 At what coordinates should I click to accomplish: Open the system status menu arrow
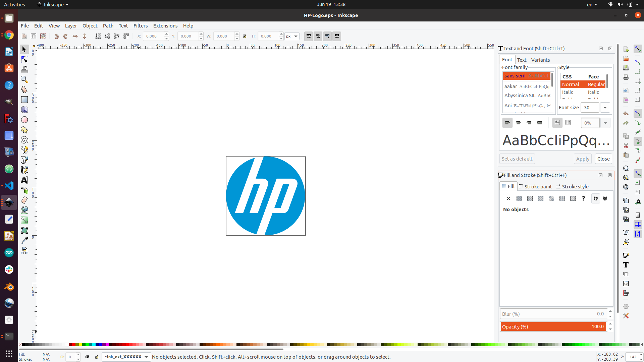coord(637,4)
